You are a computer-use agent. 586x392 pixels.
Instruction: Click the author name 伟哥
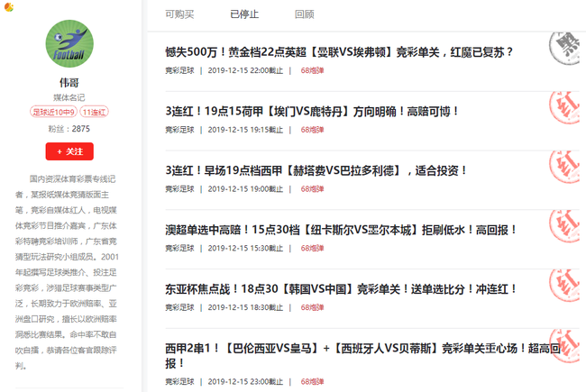(x=69, y=82)
